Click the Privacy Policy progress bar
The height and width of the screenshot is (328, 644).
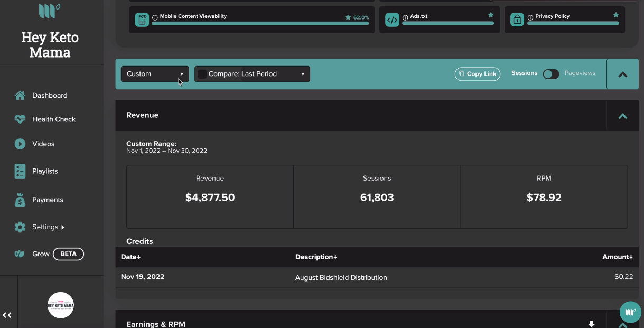[x=573, y=23]
